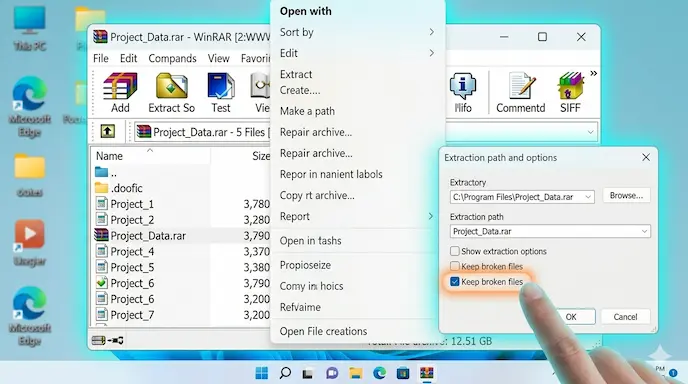Image resolution: width=688 pixels, height=384 pixels.
Task: Open the Windows Start menu
Action: click(262, 373)
